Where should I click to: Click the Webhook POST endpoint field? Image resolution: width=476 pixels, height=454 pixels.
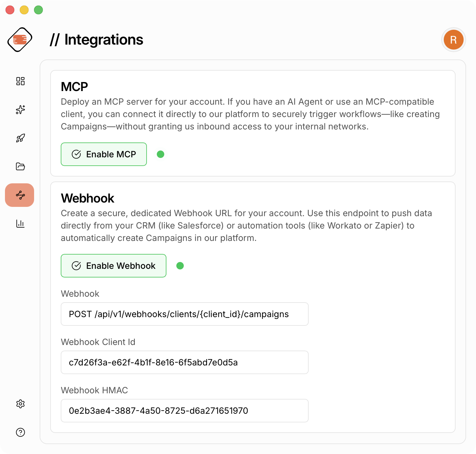pos(185,314)
